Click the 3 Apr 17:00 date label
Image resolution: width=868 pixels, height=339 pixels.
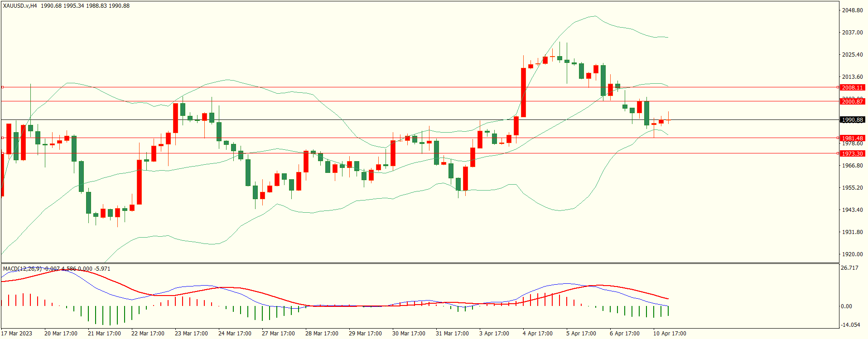click(494, 334)
